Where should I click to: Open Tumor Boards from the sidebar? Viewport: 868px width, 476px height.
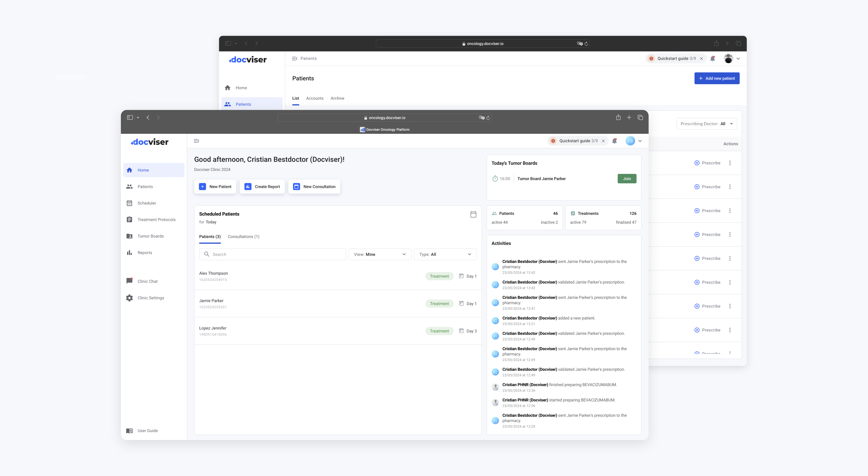coord(154,236)
